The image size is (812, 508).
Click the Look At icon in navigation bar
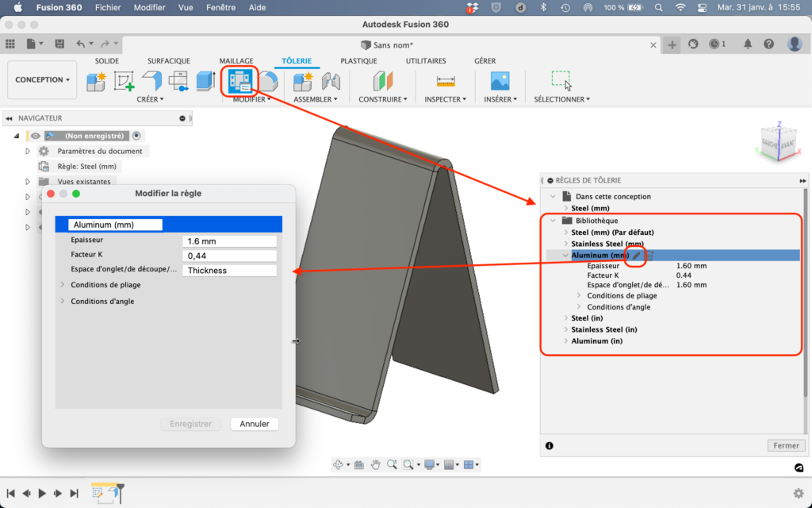359,464
